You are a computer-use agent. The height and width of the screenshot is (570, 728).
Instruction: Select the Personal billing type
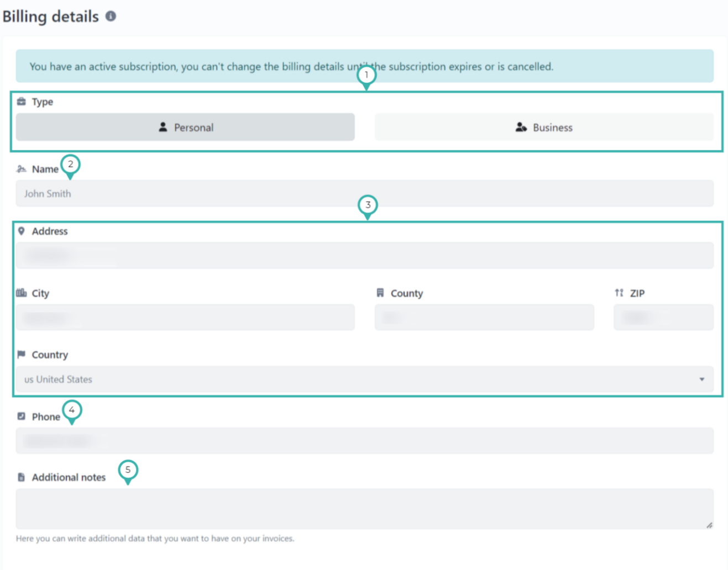tap(185, 127)
